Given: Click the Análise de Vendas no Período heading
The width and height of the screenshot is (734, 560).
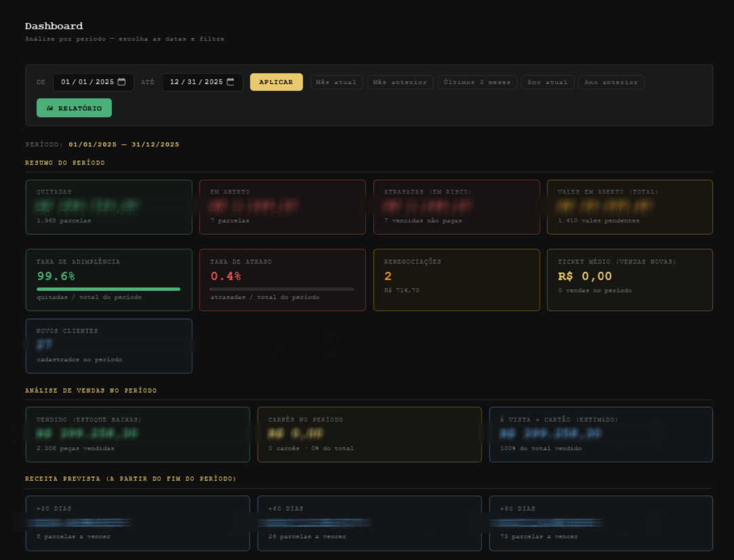Looking at the screenshot, I should click(x=91, y=391).
